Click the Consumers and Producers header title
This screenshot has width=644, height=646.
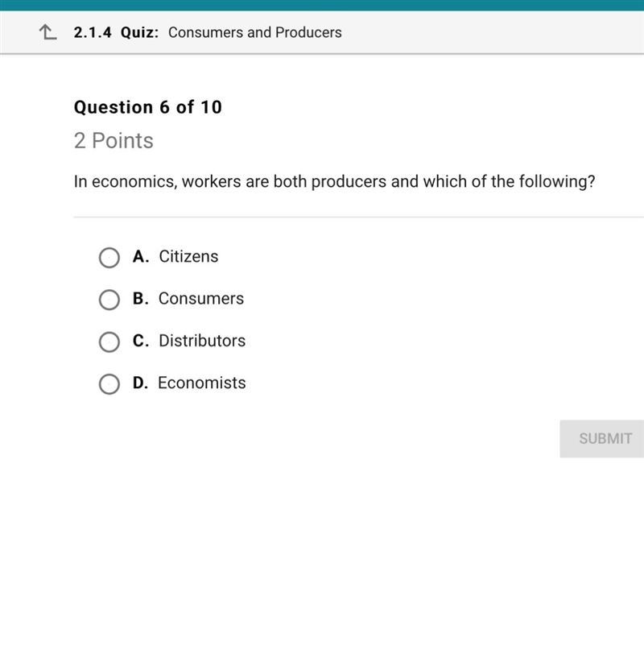tap(255, 32)
